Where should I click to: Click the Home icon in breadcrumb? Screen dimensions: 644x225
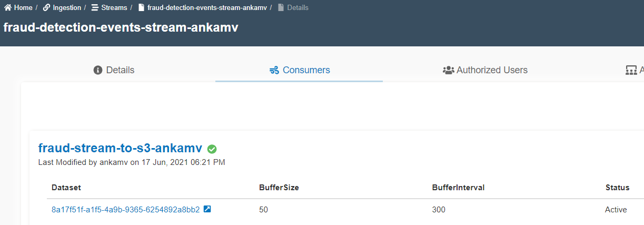[8, 8]
